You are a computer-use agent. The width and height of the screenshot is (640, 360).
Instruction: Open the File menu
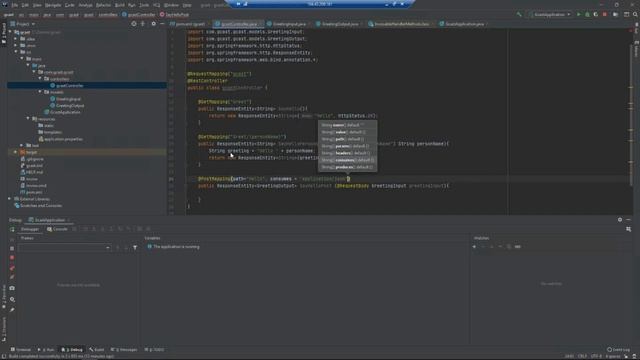click(x=15, y=5)
